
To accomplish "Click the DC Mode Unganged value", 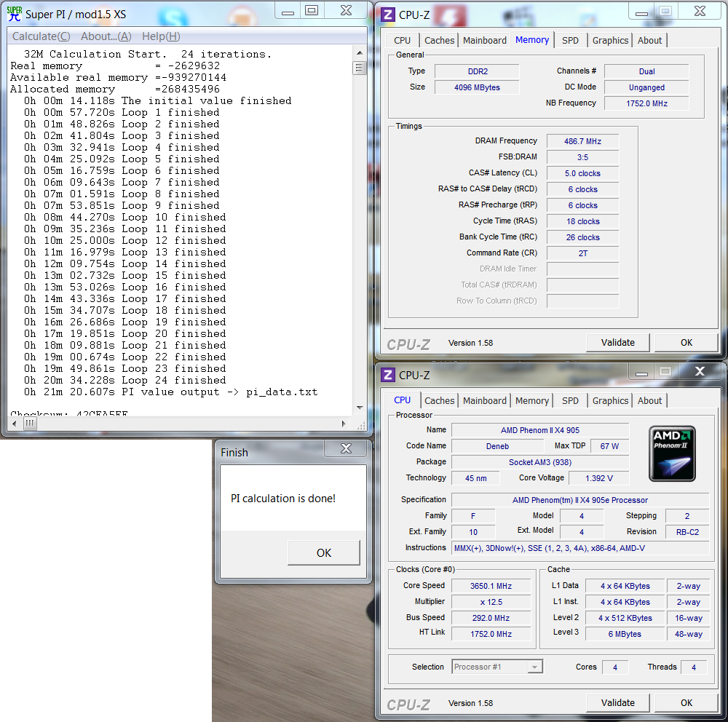I will click(x=646, y=87).
